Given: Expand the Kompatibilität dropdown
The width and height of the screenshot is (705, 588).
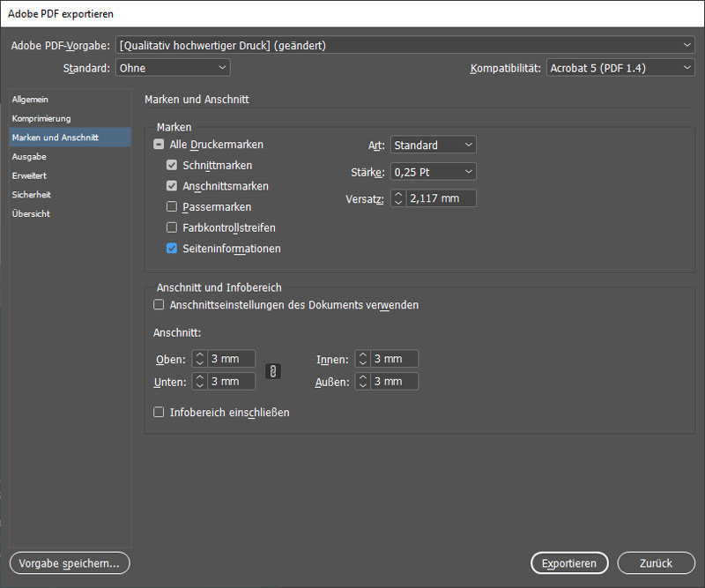Looking at the screenshot, I should point(620,68).
